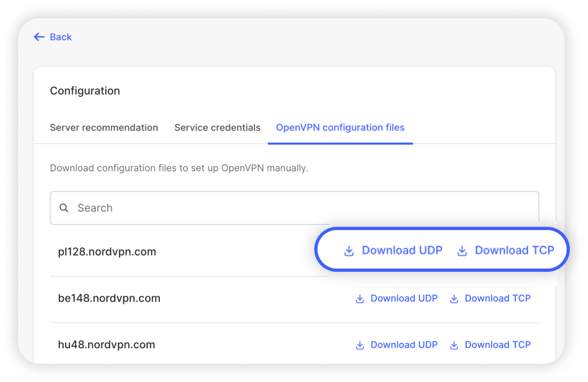Click Download UDP text for be148.nordvpn.com

coord(404,299)
